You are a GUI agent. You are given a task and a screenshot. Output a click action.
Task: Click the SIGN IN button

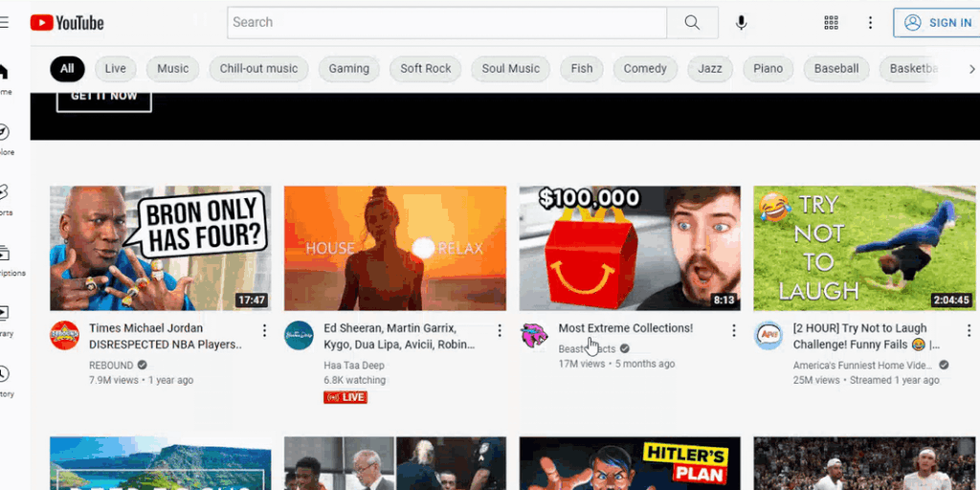[938, 23]
